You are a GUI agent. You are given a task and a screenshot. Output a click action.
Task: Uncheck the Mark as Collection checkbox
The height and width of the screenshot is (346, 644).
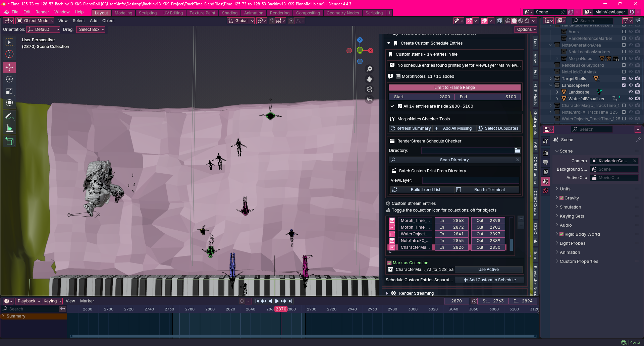(x=389, y=263)
